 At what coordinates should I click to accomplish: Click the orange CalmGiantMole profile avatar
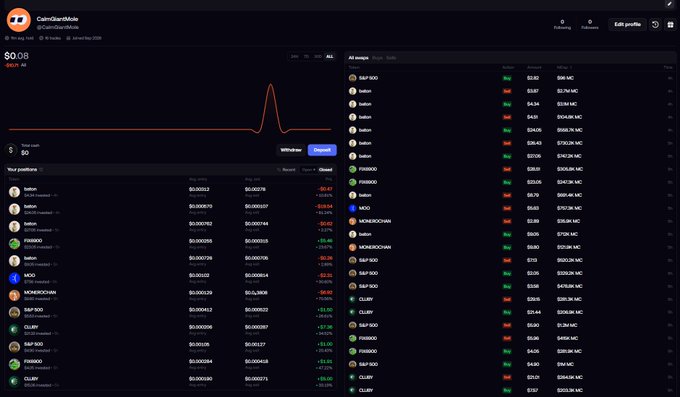[x=19, y=20]
